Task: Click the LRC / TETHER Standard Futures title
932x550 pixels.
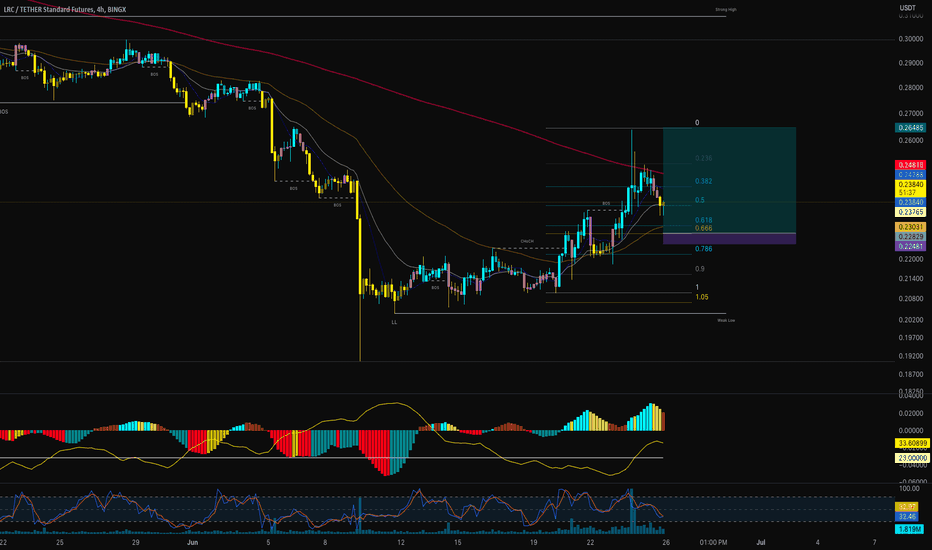Action: tap(65, 10)
